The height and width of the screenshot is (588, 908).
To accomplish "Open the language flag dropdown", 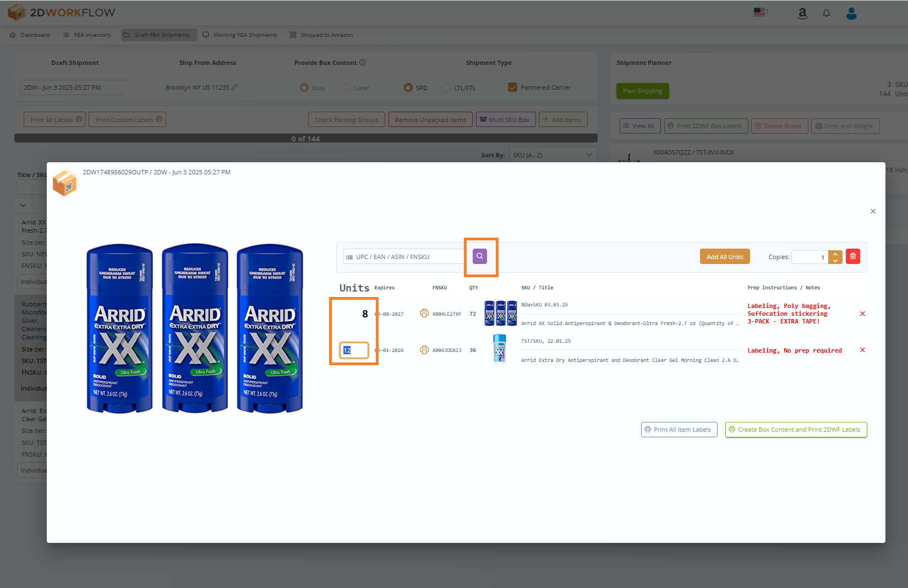I will [x=760, y=11].
